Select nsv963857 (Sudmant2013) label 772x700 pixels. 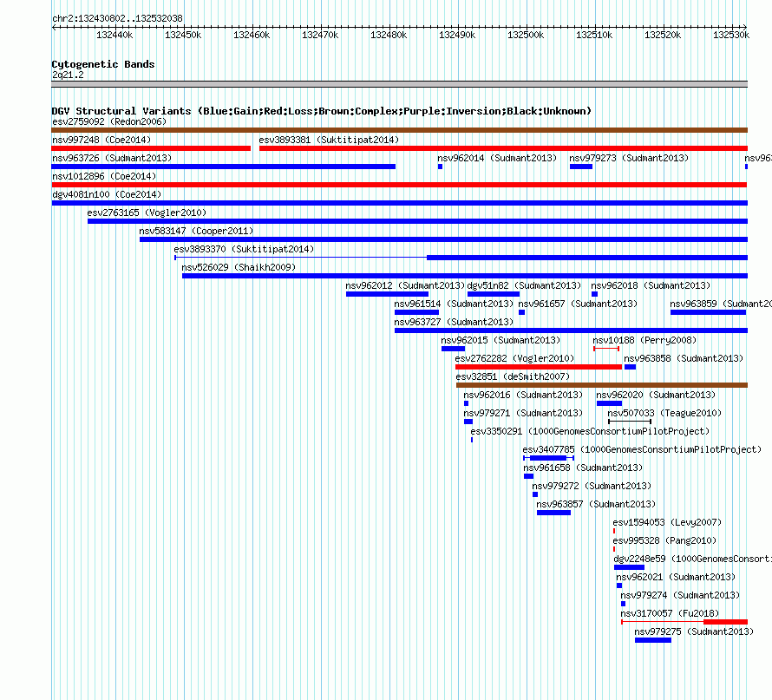pos(596,504)
